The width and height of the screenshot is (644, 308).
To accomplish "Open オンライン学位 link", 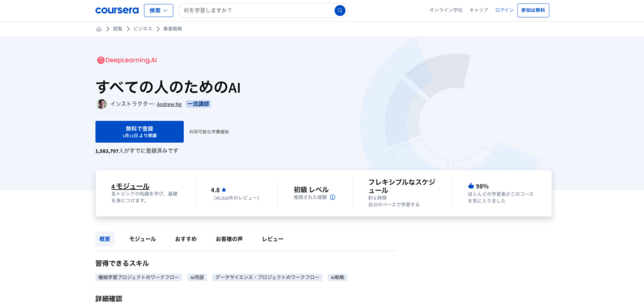I will pyautogui.click(x=446, y=10).
